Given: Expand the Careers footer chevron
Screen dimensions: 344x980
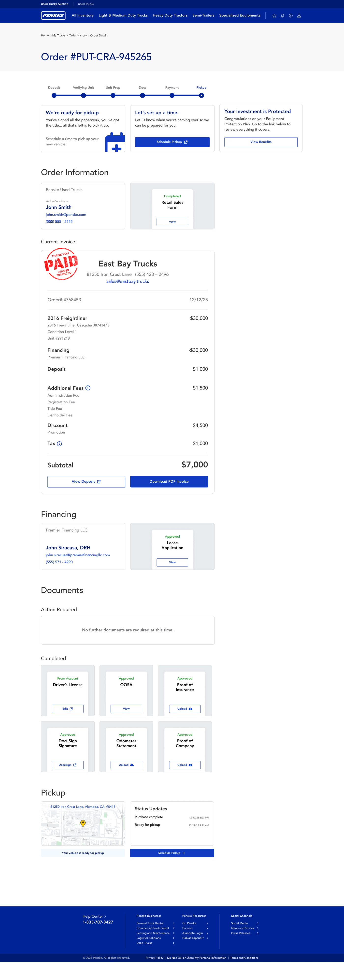Looking at the screenshot, I should (x=207, y=928).
